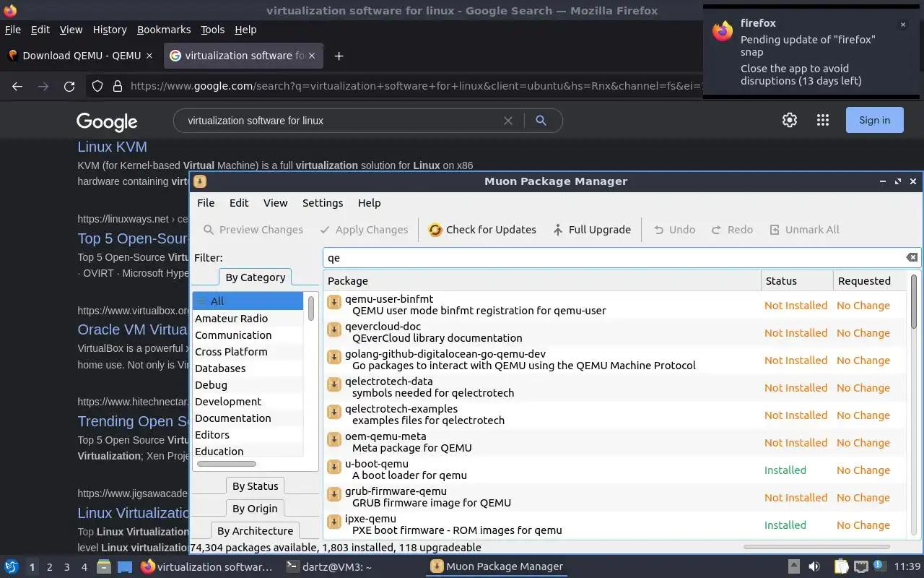This screenshot has height=578, width=924.
Task: Click the Undo toolbar button
Action: (x=674, y=230)
